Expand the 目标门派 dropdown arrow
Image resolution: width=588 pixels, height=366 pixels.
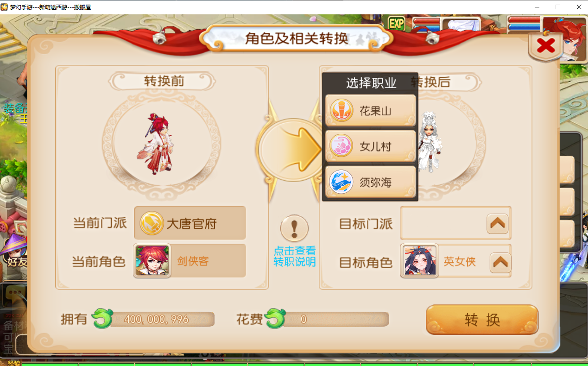(498, 224)
